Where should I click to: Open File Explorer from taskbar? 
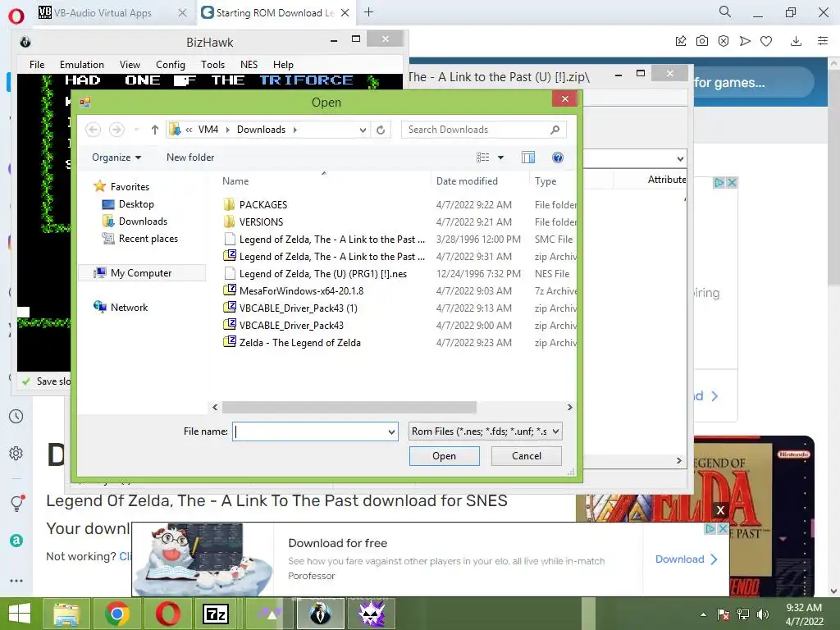[66, 614]
